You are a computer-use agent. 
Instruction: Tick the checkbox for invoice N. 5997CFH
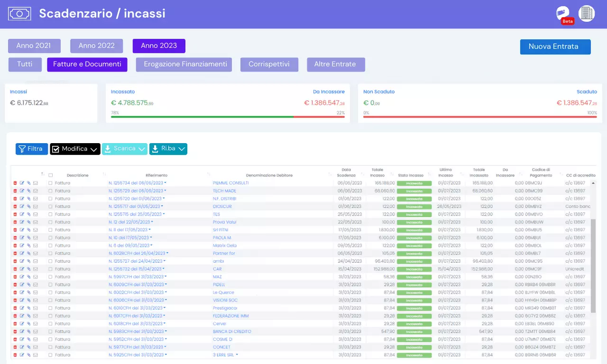tap(50, 277)
